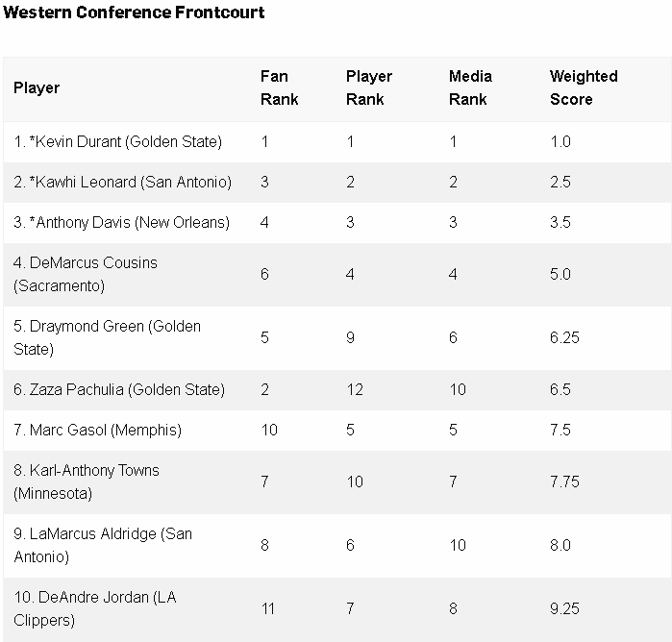This screenshot has width=672, height=642.
Task: Click DeAndre Jordan (LA Clippers) entry
Action: [x=95, y=608]
